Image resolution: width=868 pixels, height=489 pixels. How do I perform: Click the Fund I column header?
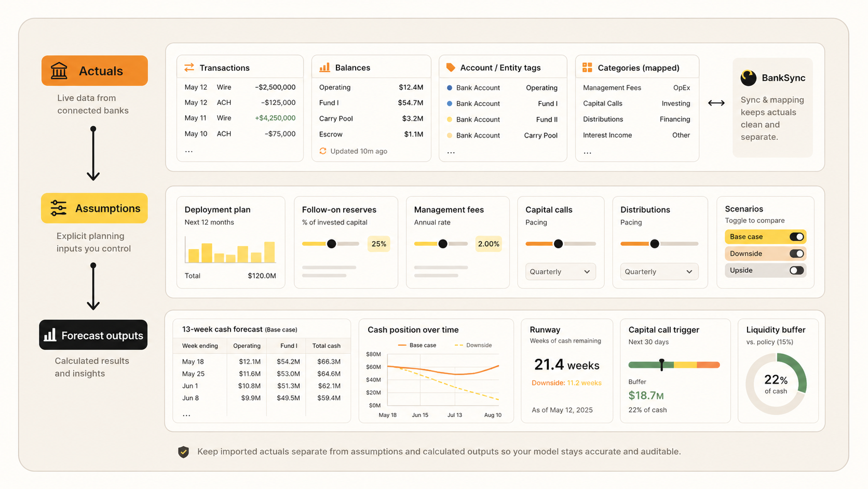click(289, 346)
